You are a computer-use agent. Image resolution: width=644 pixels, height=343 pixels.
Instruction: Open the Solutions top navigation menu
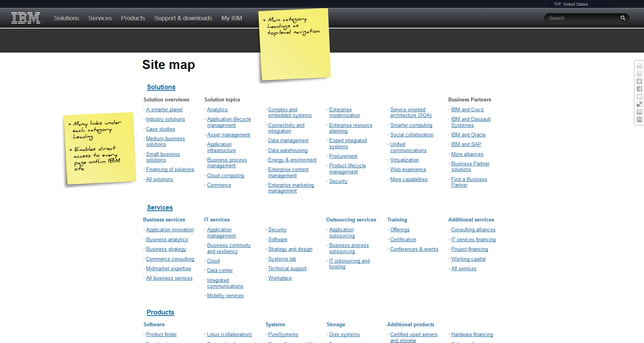(67, 18)
